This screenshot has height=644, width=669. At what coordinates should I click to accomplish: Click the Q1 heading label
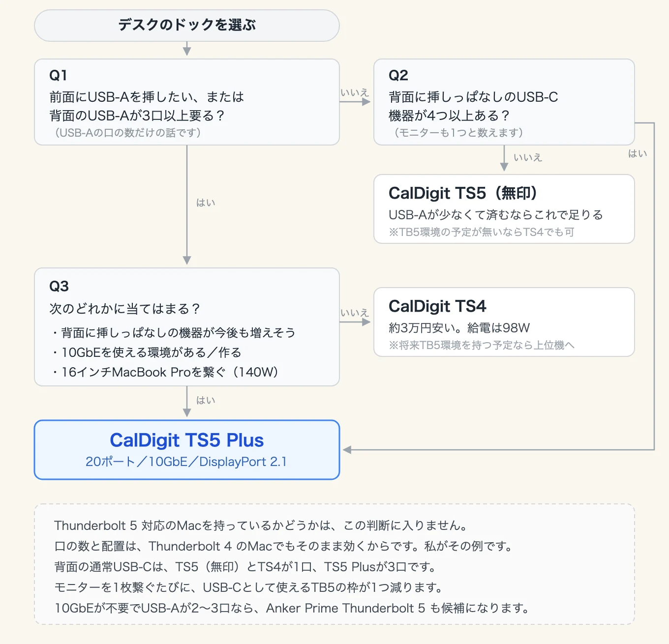[58, 75]
